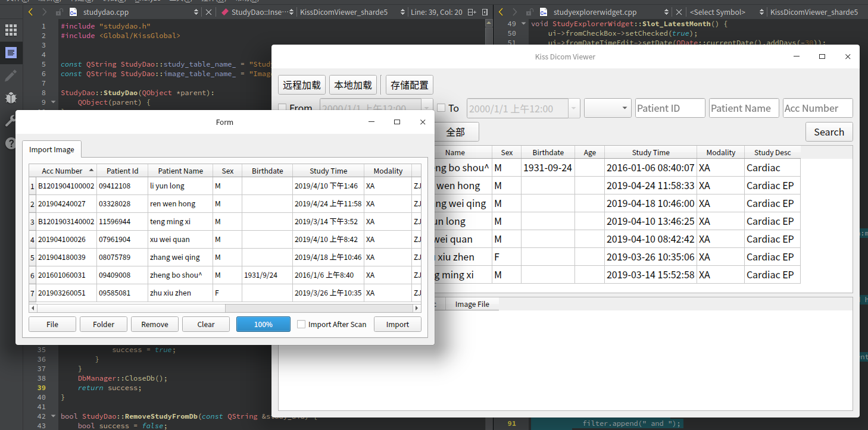Start Debug mode using the bug icon
Image resolution: width=868 pixels, height=430 pixels.
(11, 98)
